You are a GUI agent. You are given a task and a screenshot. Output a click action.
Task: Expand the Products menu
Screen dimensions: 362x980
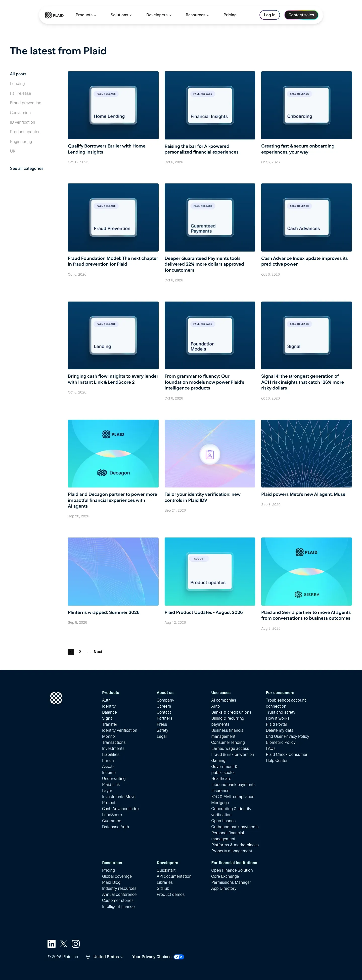click(86, 15)
